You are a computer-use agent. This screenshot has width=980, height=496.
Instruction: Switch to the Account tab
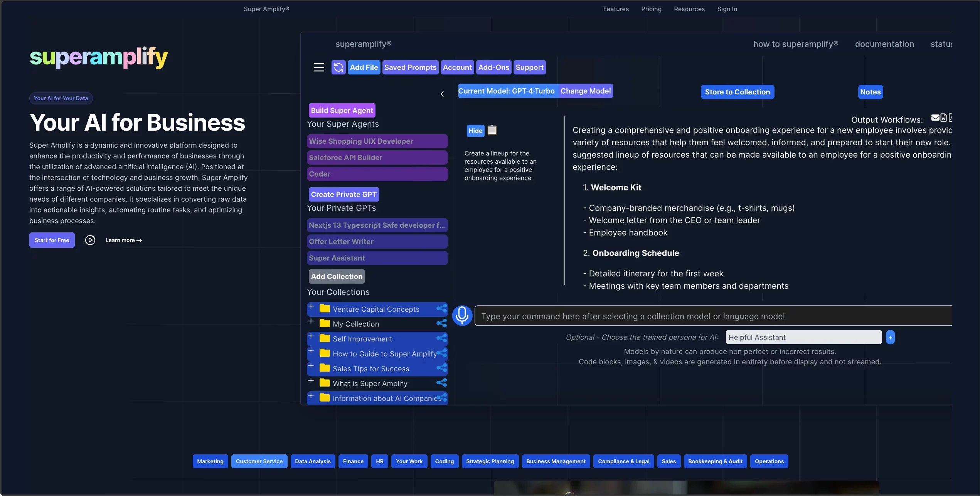(457, 67)
